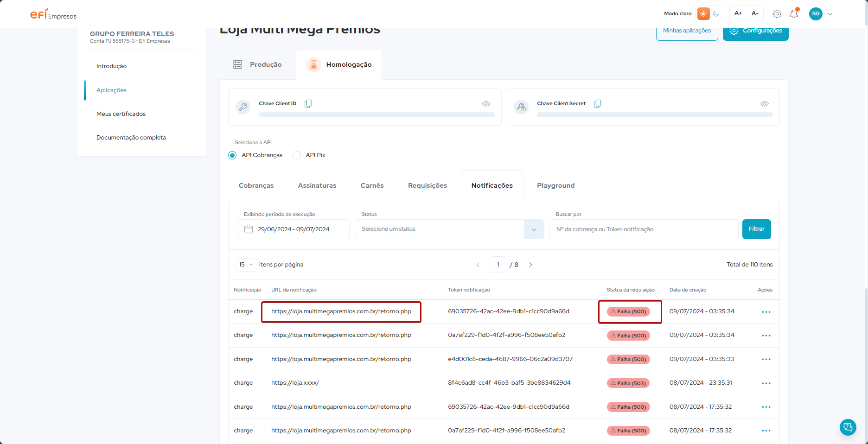
Task: Open the notifications bell
Action: tap(794, 14)
